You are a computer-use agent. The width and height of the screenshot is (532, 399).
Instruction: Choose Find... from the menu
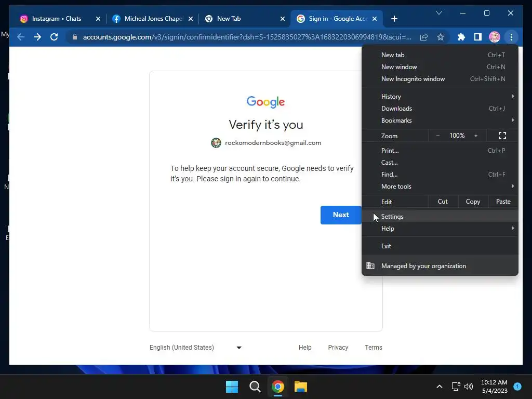440,175
